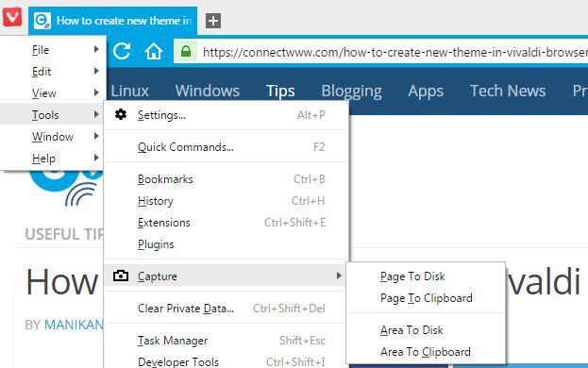Click the green secure padlock icon
The image size is (588, 368).
(x=186, y=51)
